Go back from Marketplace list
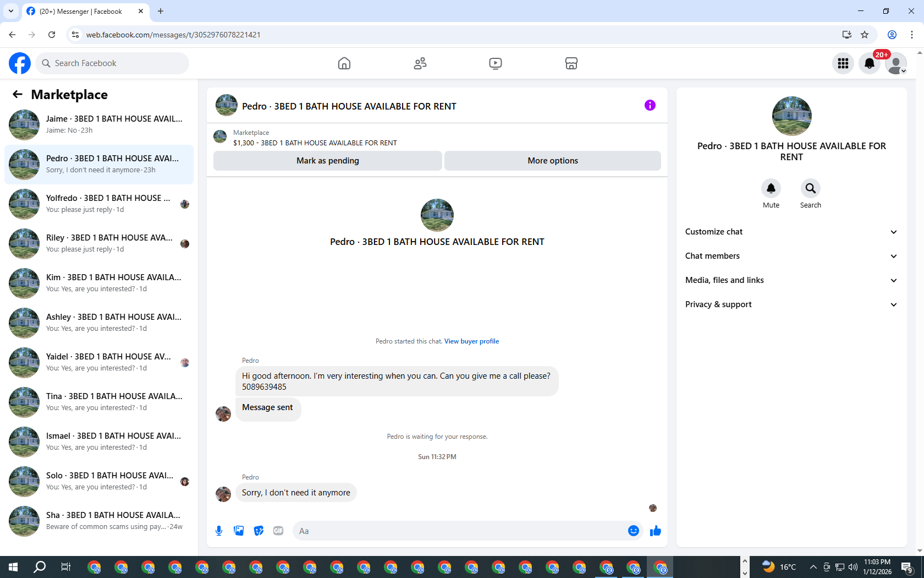This screenshot has width=924, height=578. coord(18,95)
